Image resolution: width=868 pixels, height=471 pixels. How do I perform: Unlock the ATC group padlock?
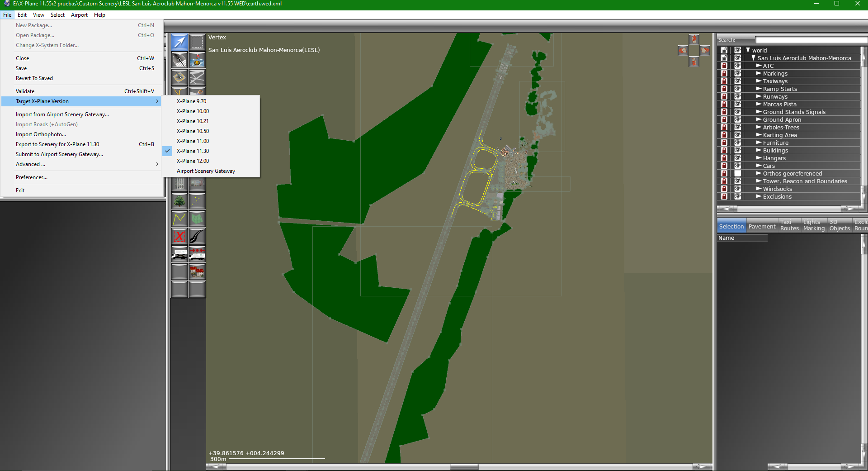[724, 66]
